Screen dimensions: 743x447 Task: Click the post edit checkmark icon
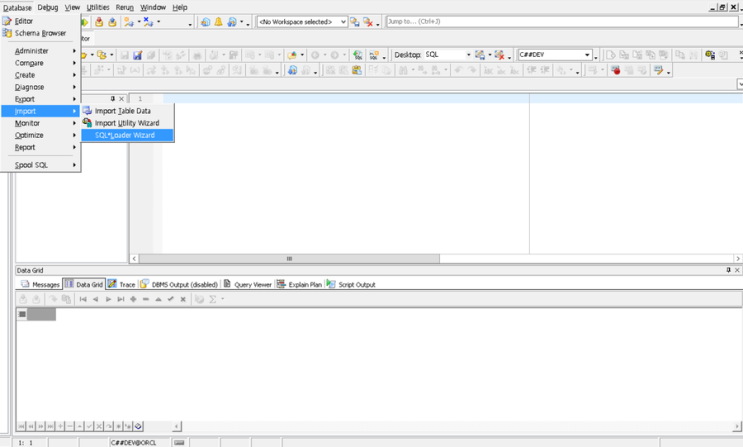[171, 299]
